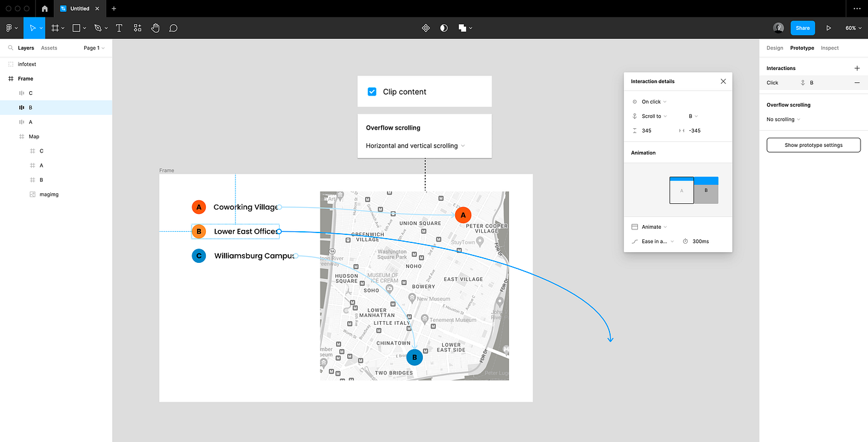Switch to the Assets tab

49,48
